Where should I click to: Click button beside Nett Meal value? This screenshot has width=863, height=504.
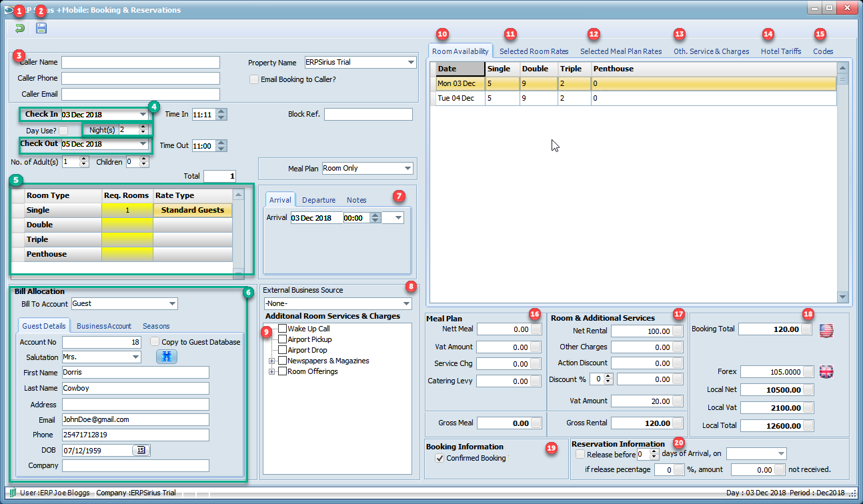click(536, 329)
